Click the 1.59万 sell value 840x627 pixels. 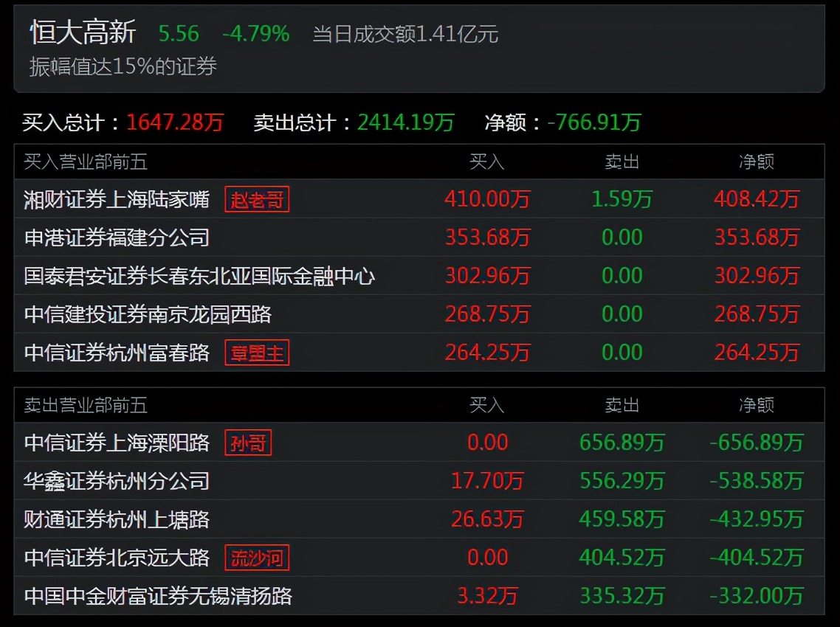tap(622, 199)
